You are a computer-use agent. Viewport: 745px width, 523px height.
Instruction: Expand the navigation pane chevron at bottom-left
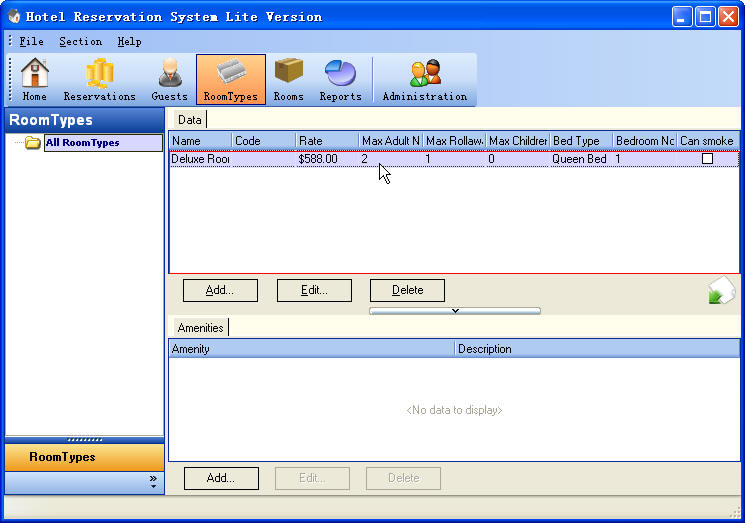point(153,482)
